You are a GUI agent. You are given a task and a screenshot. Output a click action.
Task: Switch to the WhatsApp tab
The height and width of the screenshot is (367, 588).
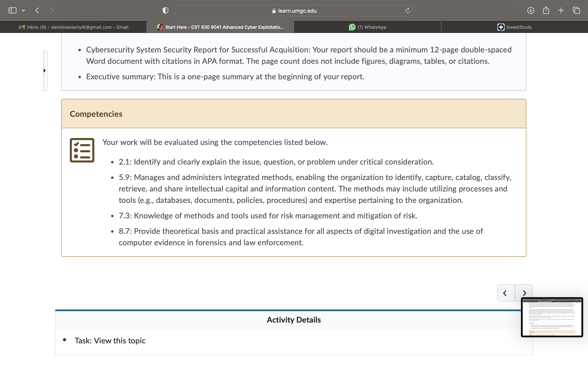pos(367,27)
